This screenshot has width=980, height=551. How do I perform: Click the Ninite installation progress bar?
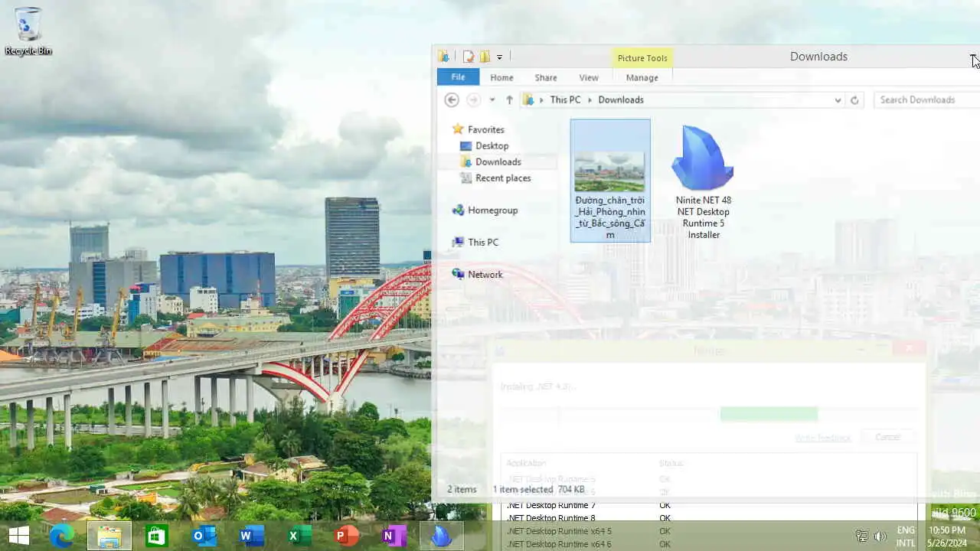[708, 414]
